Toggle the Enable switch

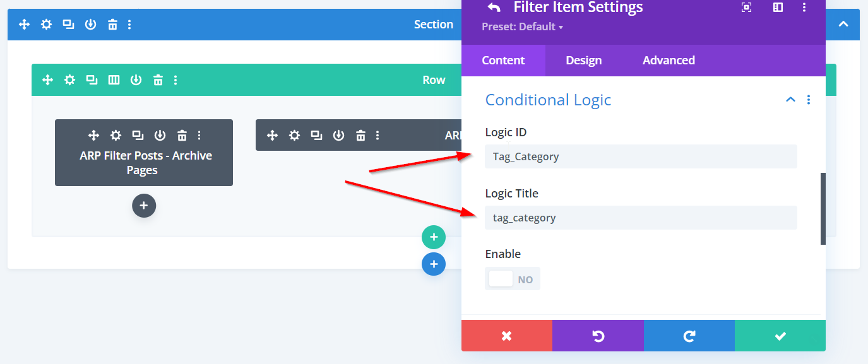512,279
